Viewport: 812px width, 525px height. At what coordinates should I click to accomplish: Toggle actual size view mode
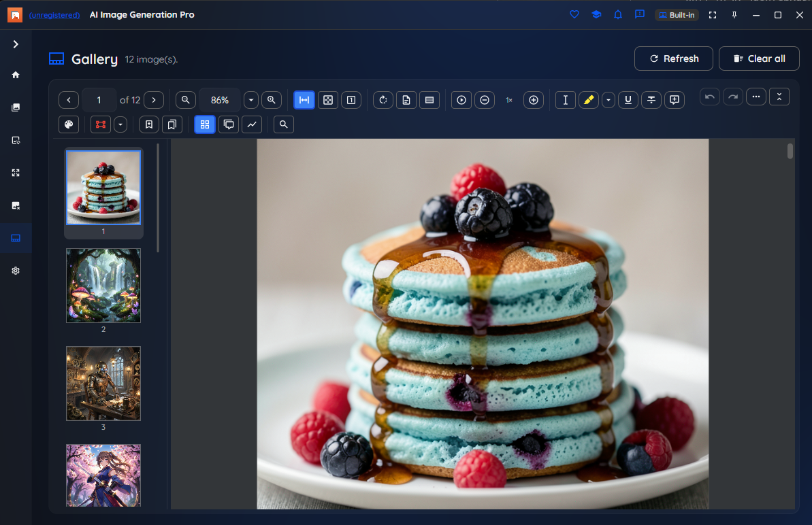click(x=351, y=100)
